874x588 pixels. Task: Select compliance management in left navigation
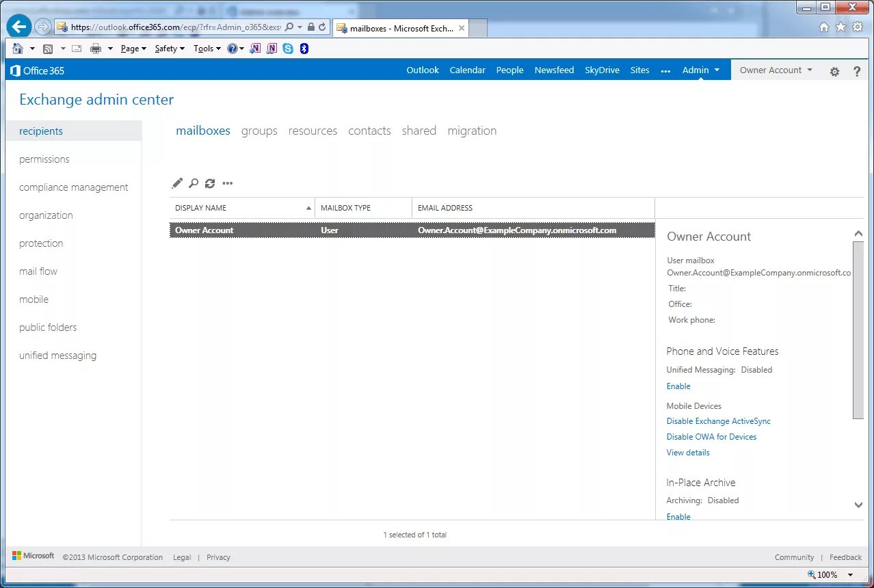pos(74,187)
